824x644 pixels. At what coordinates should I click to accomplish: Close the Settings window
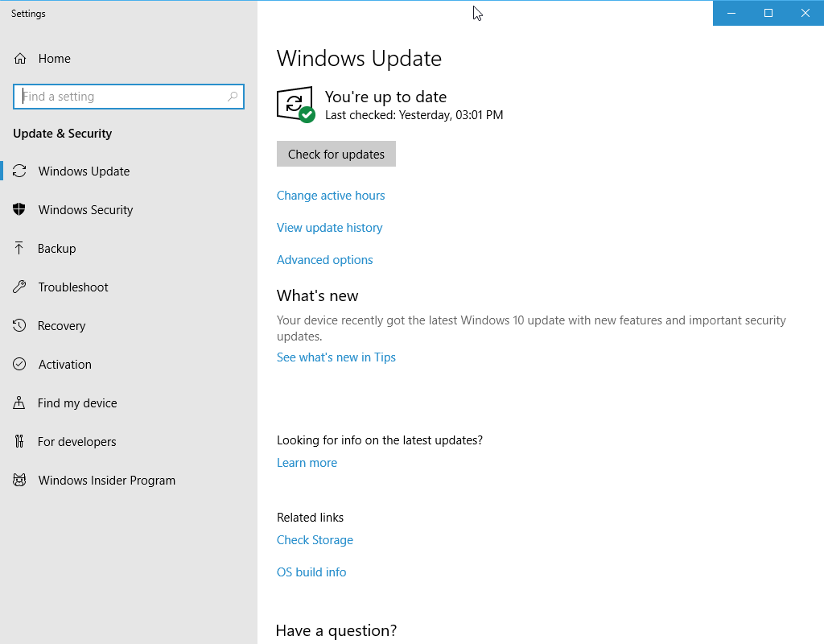coord(805,13)
